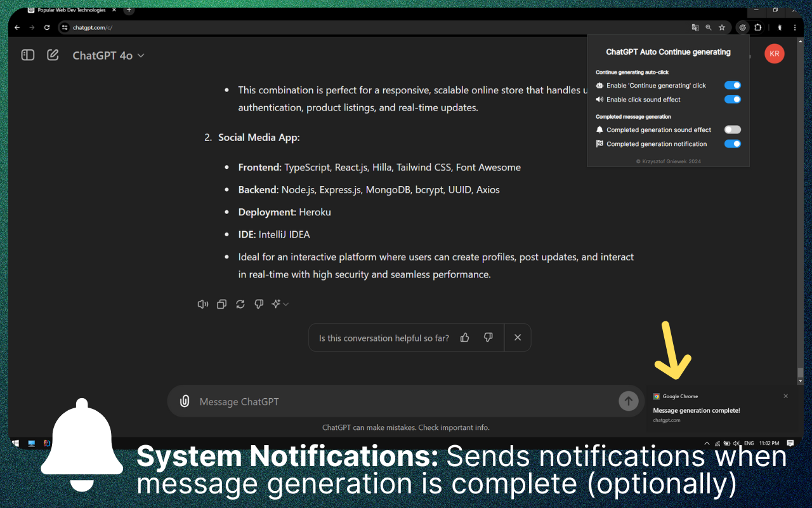The image size is (812, 508).
Task: Click the translate page icon in address bar
Action: pos(695,27)
